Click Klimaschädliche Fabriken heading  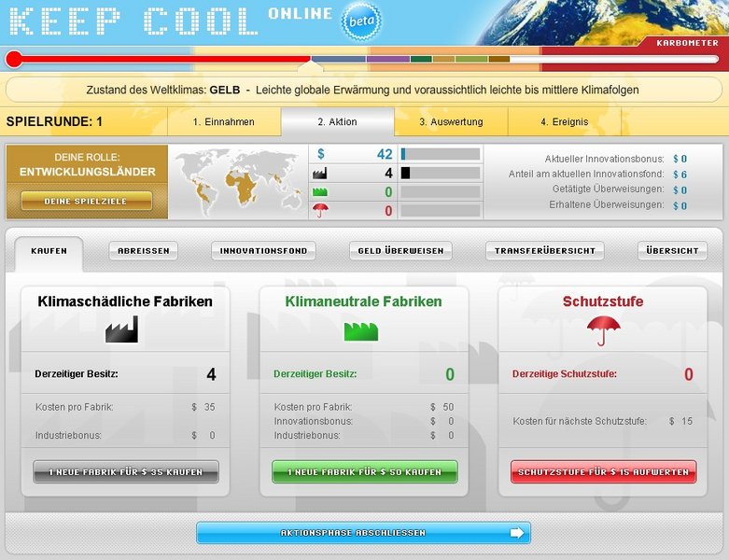coord(125,301)
